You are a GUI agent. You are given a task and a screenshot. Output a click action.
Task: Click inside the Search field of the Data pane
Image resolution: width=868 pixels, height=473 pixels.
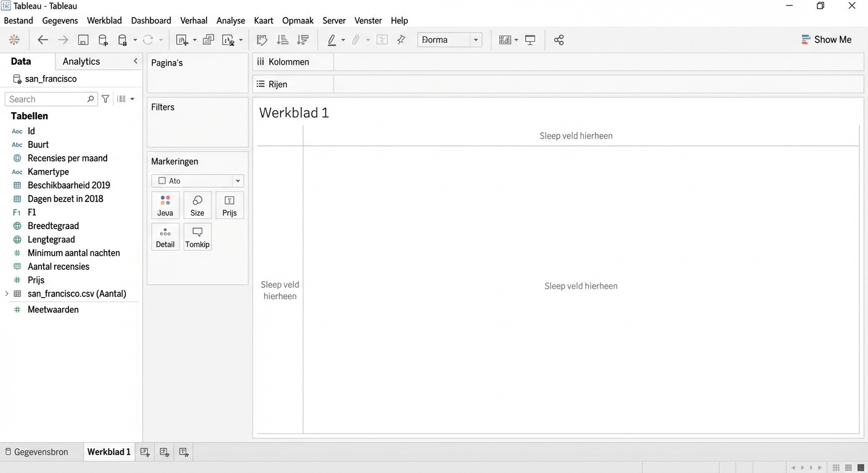coord(46,99)
